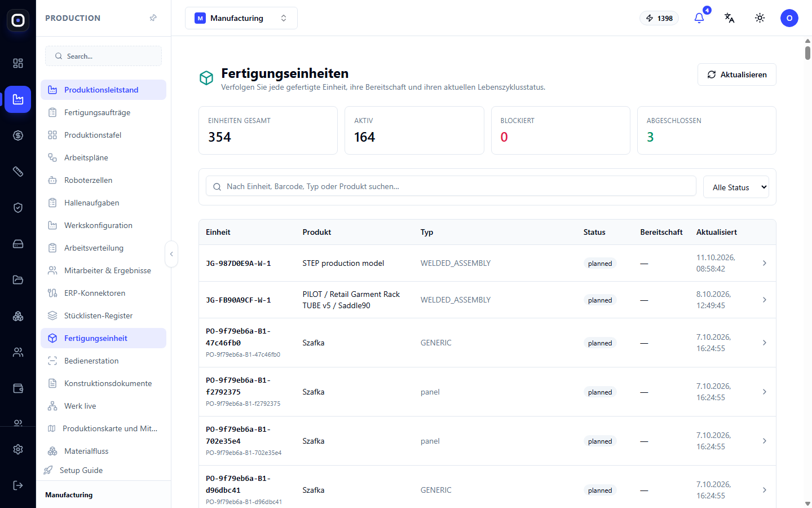Click the app logo in the rail
The image size is (812, 508).
[x=18, y=20]
